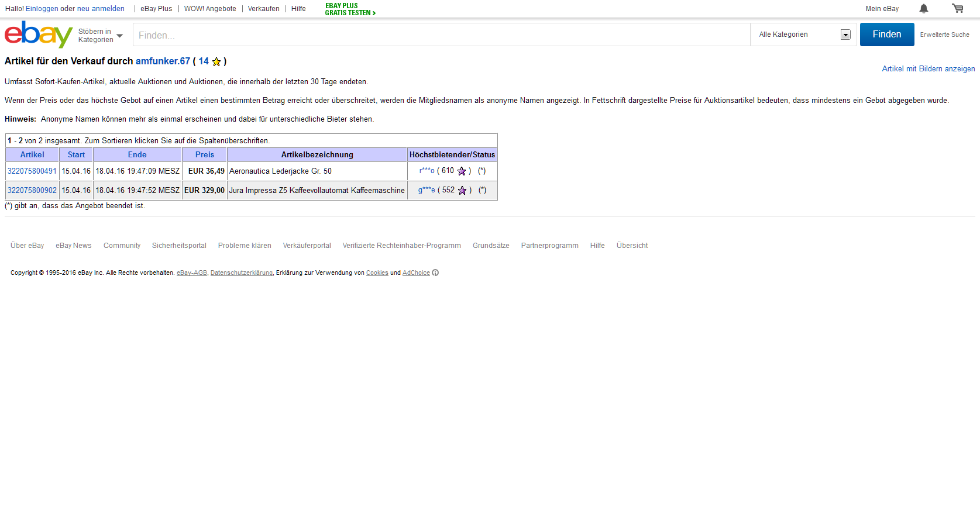
Task: Click the eBay logo
Action: (x=39, y=35)
